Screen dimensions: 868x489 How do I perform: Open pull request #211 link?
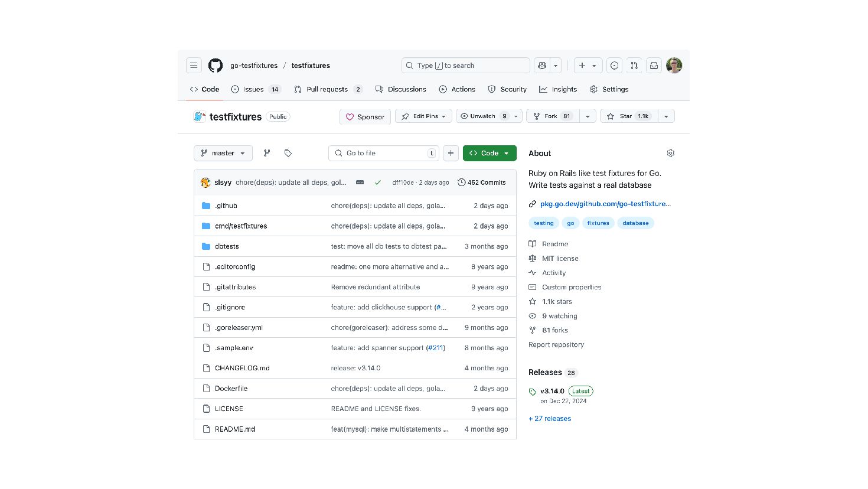click(436, 348)
